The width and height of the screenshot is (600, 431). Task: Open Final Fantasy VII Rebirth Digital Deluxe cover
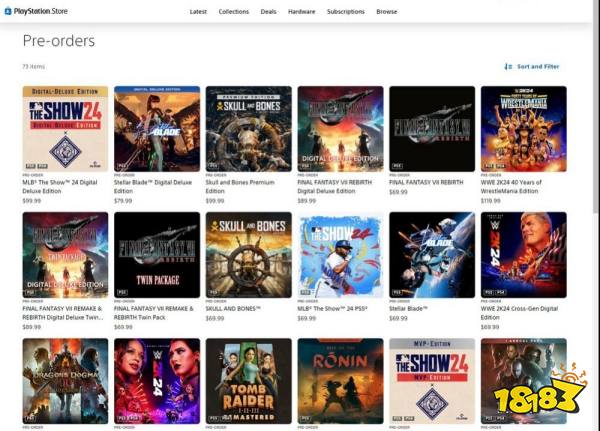click(341, 129)
